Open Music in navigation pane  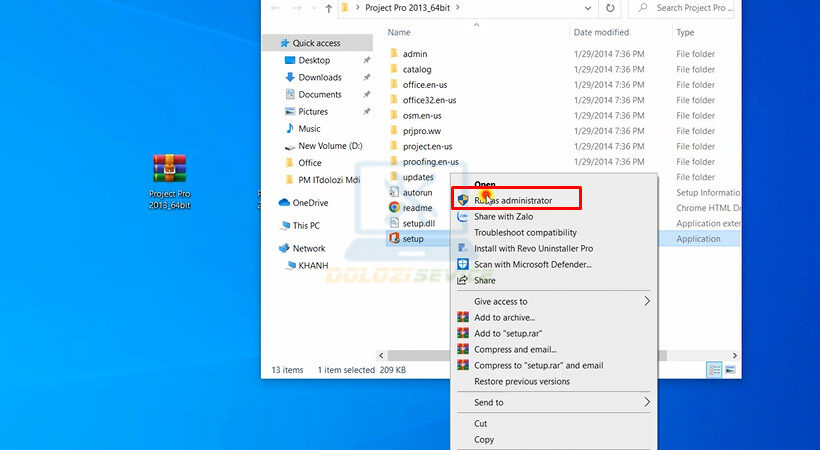(x=309, y=129)
